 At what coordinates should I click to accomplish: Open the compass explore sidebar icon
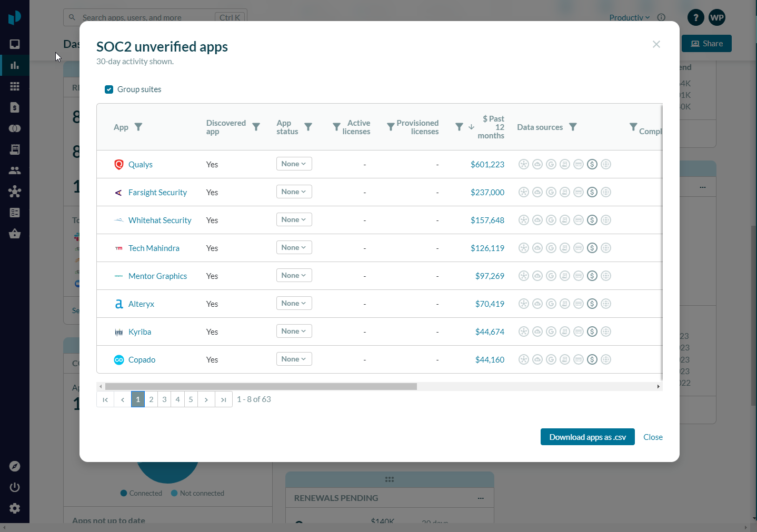(x=15, y=466)
